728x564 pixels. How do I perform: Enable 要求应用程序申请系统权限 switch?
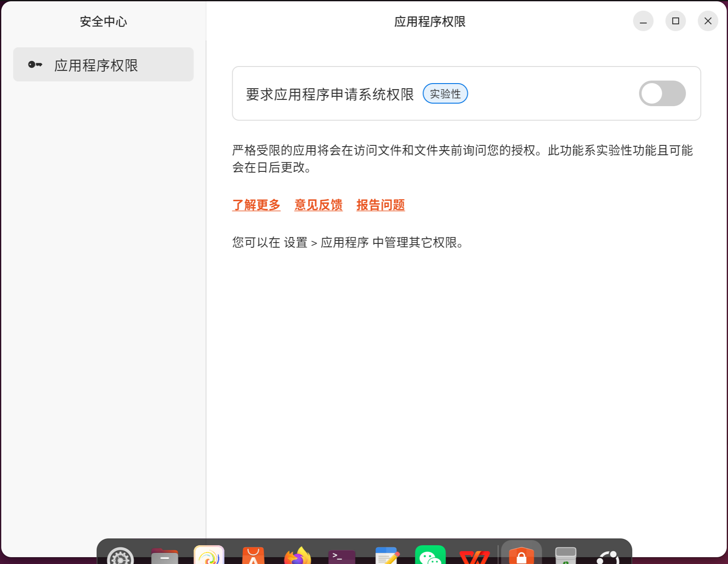pyautogui.click(x=662, y=93)
